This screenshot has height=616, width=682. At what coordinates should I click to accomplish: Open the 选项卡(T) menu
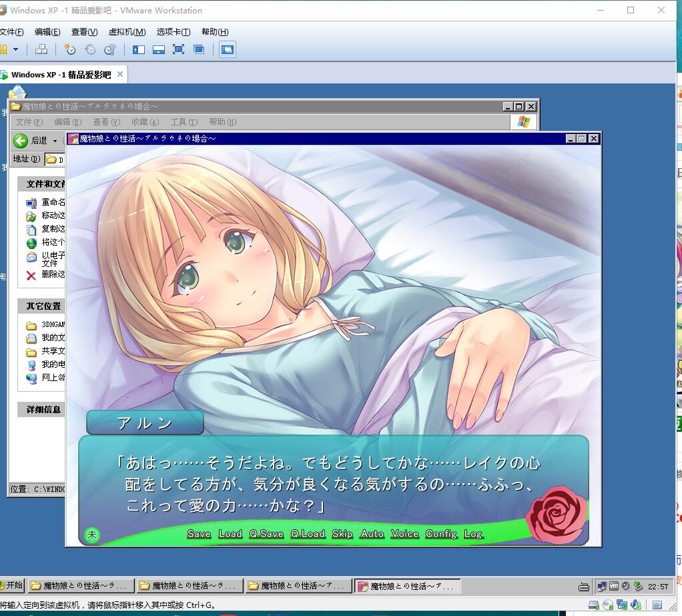pos(174,32)
